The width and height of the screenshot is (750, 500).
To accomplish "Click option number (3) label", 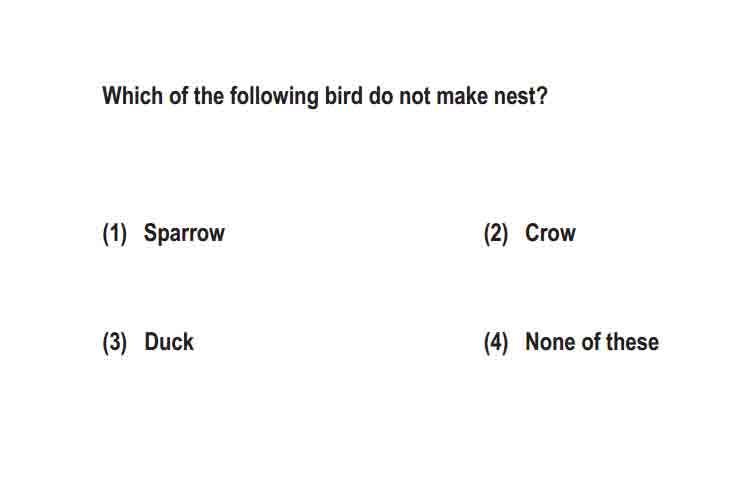I will pos(115,343).
